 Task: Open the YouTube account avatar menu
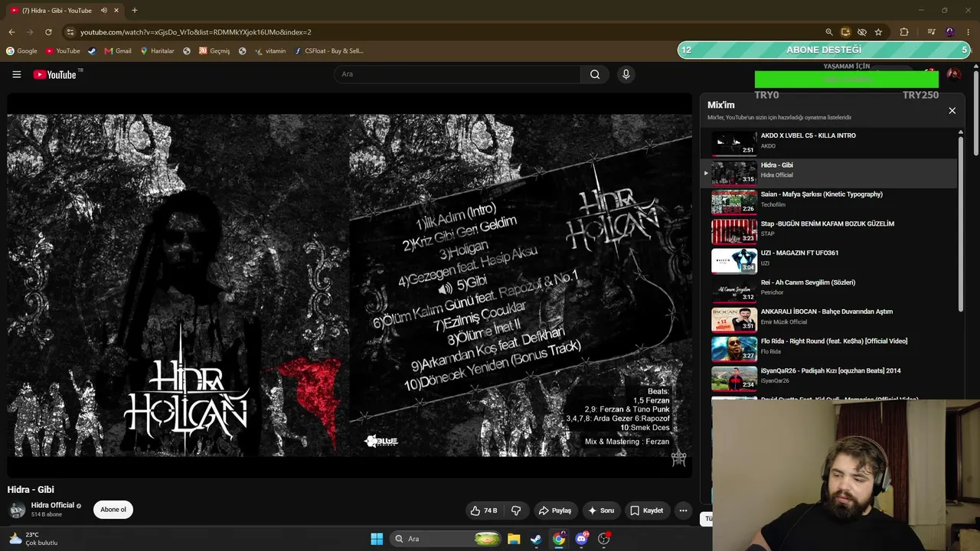click(x=953, y=74)
